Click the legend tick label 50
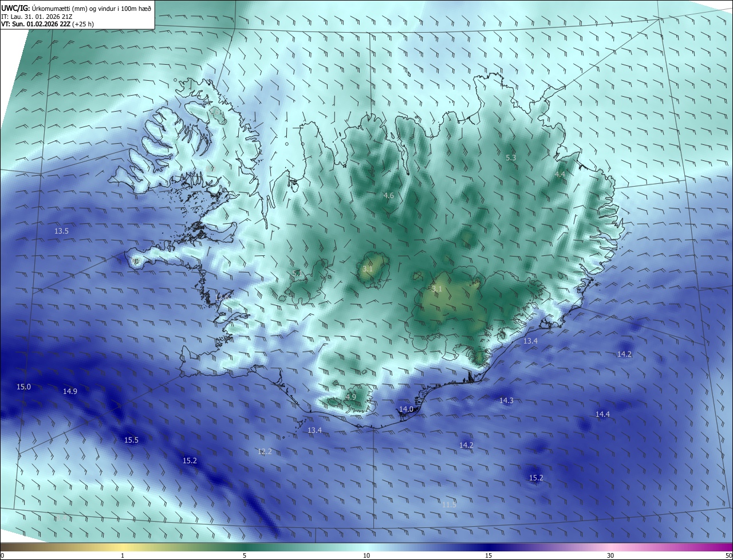The image size is (733, 560). (x=728, y=556)
